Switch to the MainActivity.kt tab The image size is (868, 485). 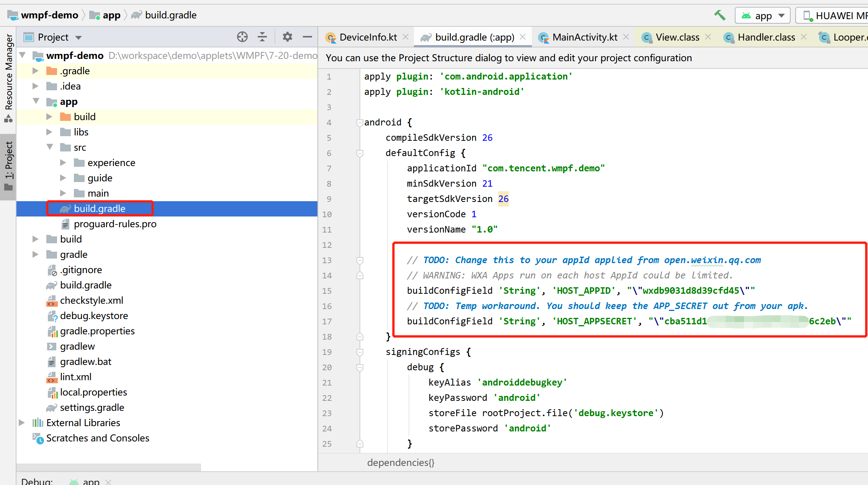[584, 37]
